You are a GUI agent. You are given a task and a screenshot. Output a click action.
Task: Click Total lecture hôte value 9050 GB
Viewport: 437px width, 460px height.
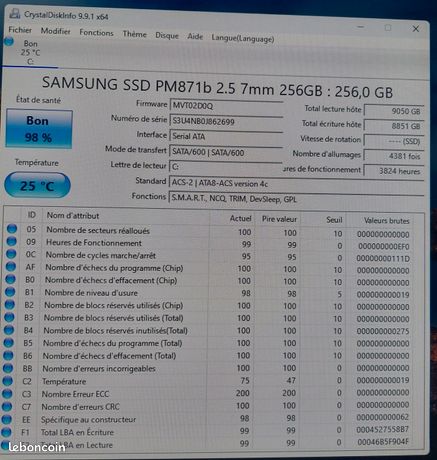tap(394, 111)
